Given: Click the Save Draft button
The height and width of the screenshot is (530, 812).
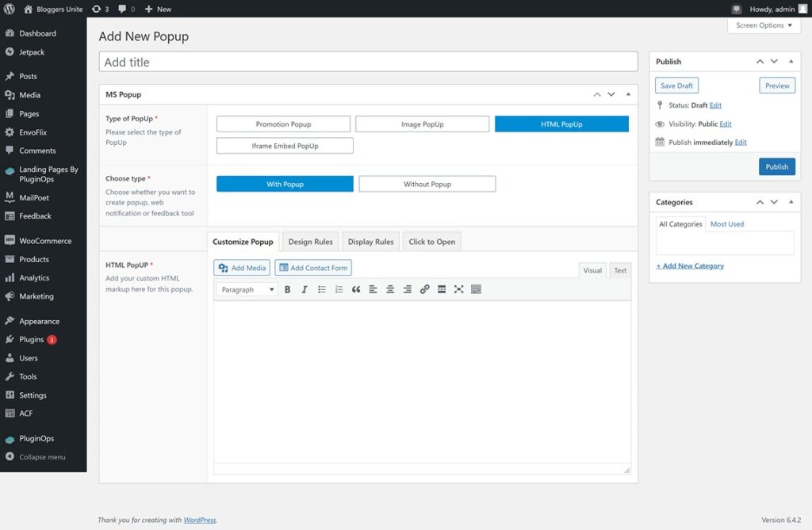Looking at the screenshot, I should 675,85.
